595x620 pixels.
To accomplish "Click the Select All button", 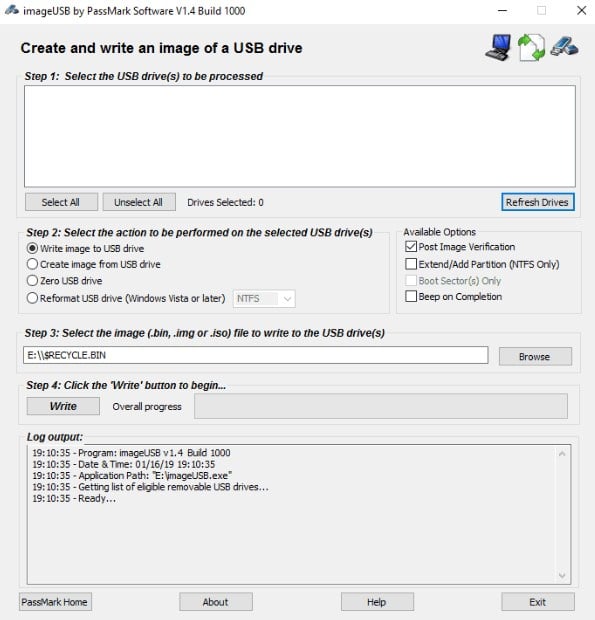I will 61,202.
